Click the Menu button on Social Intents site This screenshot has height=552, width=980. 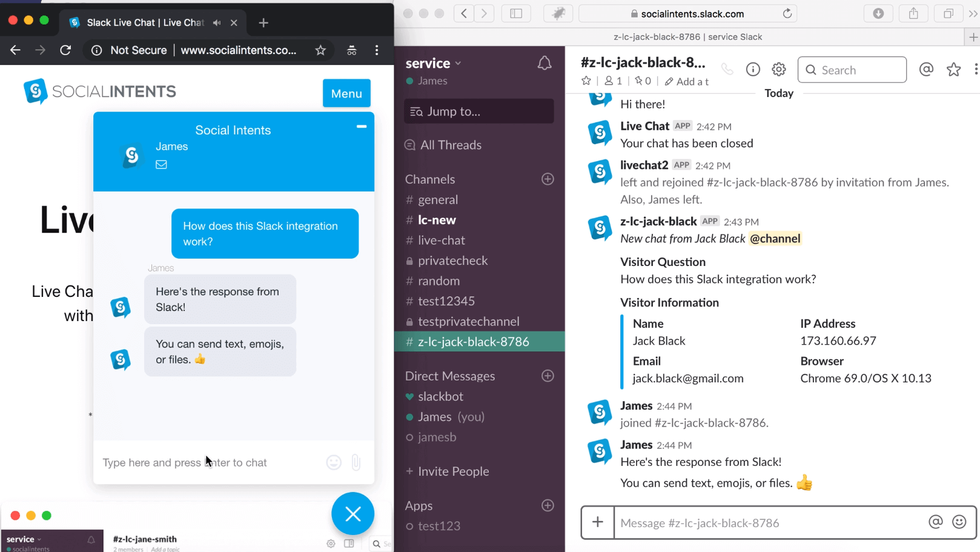(x=346, y=93)
